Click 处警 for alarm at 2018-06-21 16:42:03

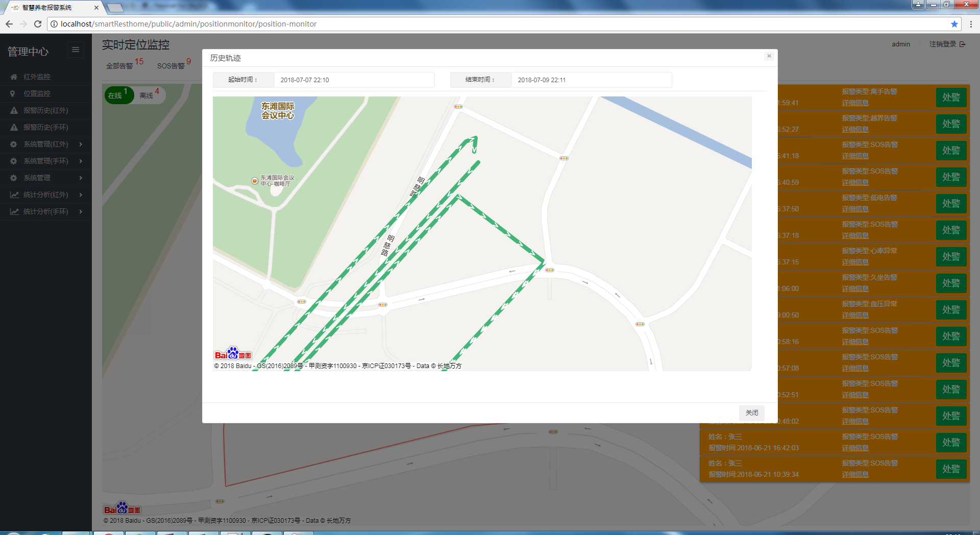[951, 442]
